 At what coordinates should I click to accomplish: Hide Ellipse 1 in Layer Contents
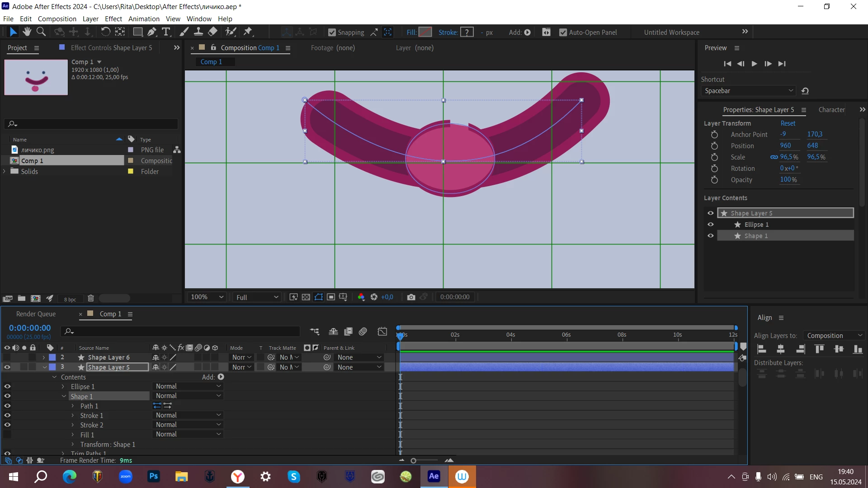click(x=711, y=225)
